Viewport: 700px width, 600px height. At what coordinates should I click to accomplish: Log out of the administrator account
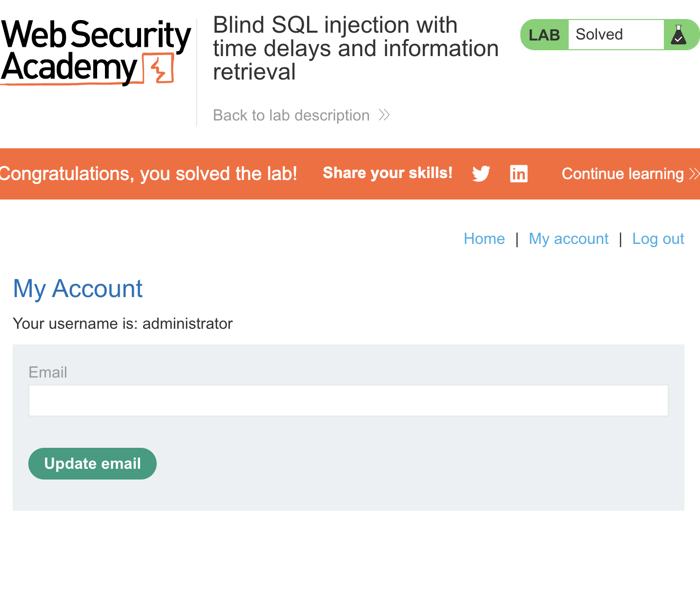point(658,239)
